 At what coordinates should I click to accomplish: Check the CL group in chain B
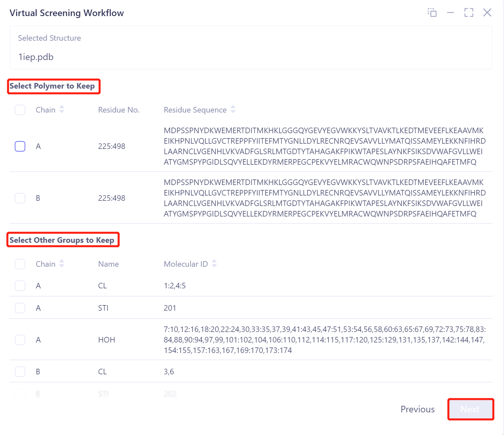point(20,371)
